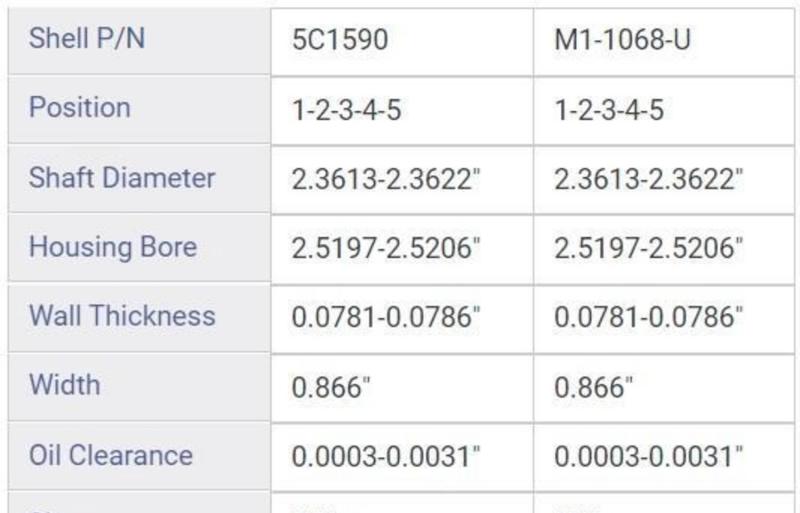Click the Shaft Diameter row label
800x513 pixels.
[122, 178]
